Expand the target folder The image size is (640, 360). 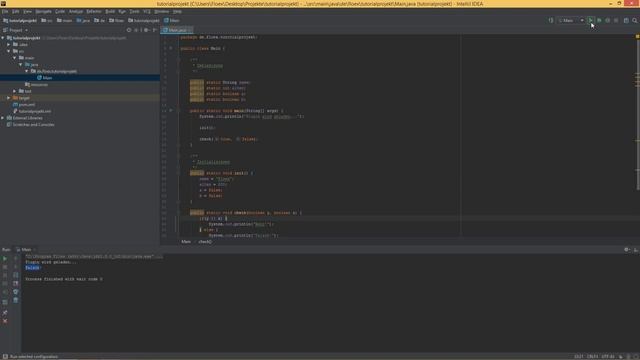click(9, 98)
